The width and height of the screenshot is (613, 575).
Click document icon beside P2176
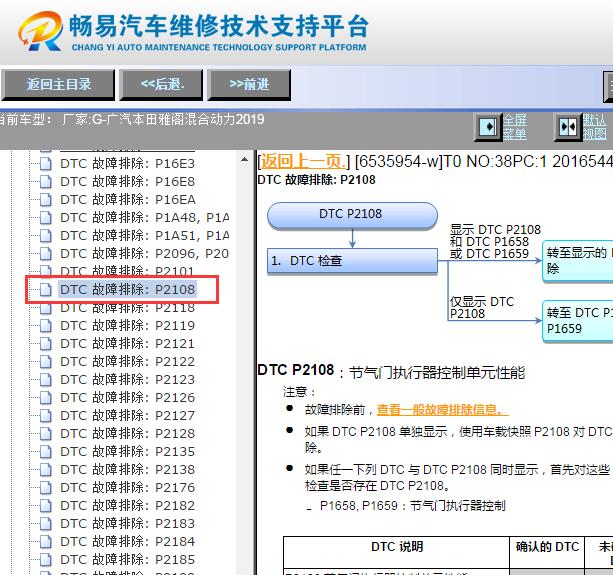pos(46,487)
